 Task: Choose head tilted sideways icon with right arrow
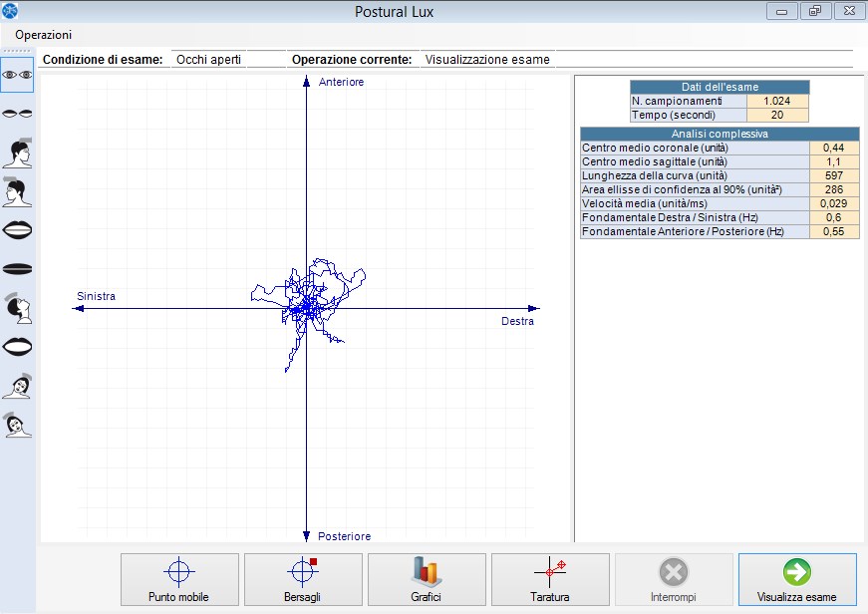(17, 386)
